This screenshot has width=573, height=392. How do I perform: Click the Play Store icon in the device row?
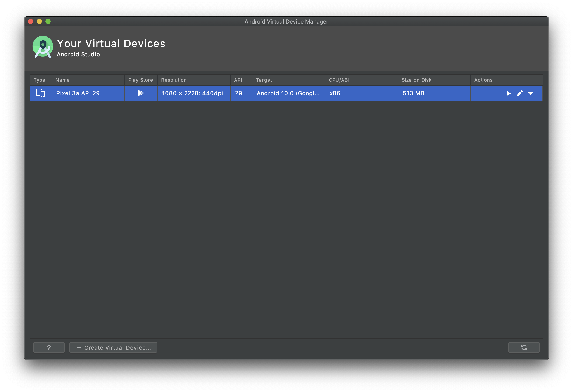click(x=141, y=93)
